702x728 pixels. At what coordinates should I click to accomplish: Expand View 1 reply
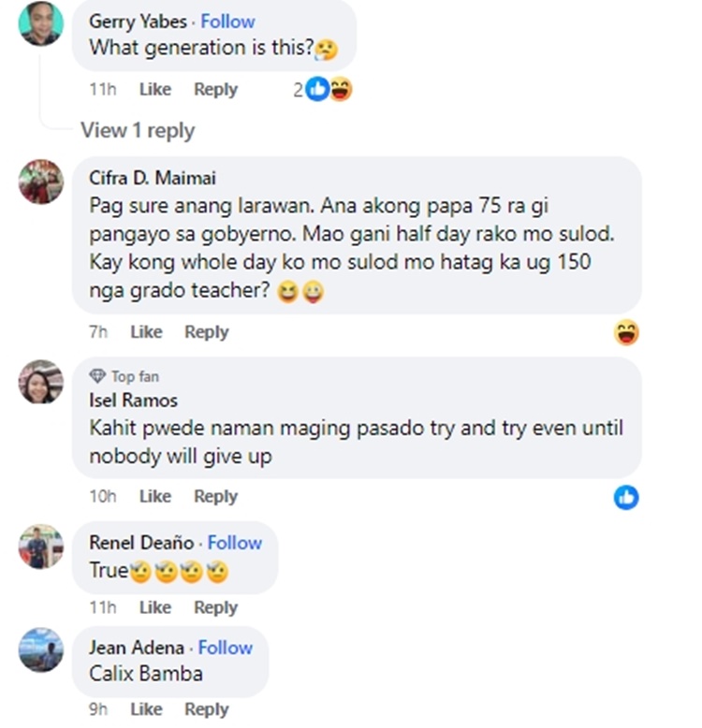[x=138, y=130]
